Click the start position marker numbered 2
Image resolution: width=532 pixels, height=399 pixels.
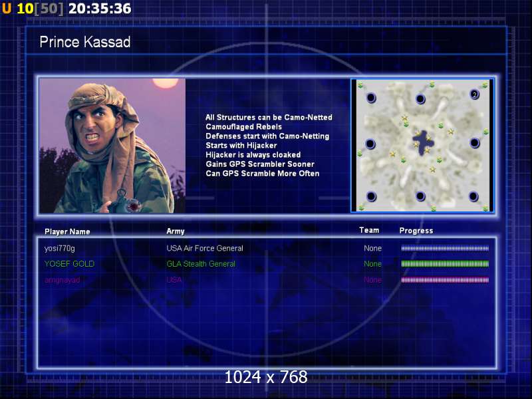tap(475, 94)
